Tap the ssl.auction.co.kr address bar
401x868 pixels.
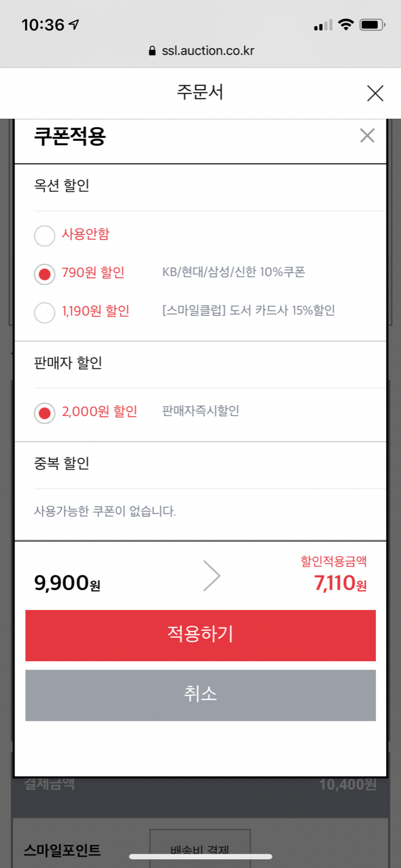pos(200,51)
